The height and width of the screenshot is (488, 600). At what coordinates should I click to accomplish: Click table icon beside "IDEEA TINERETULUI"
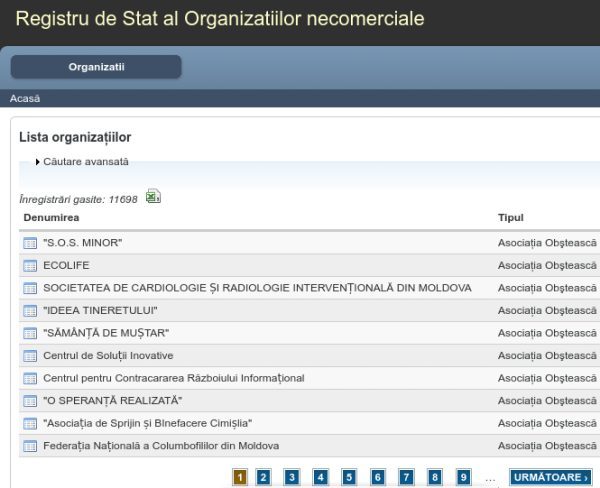click(x=30, y=311)
